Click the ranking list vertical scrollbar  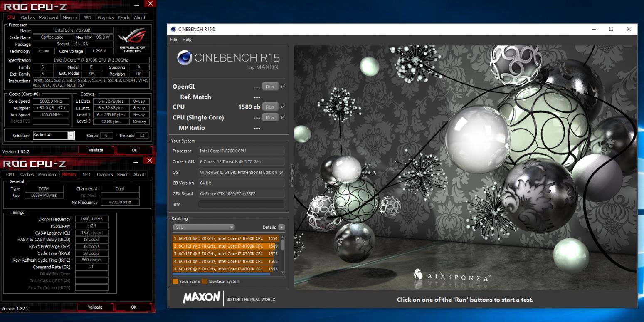[x=283, y=255]
